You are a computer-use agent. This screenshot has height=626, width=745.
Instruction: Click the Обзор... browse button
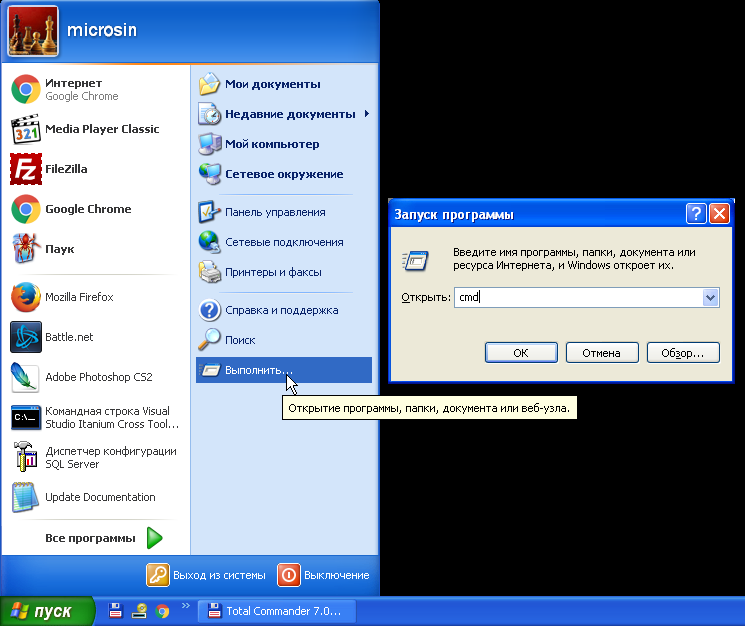tap(683, 352)
